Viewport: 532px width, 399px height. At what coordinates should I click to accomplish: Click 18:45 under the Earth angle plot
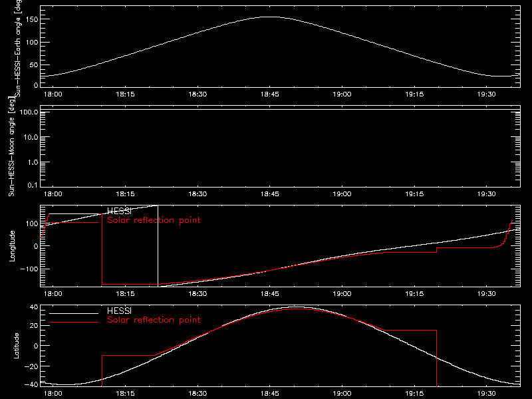(x=270, y=94)
